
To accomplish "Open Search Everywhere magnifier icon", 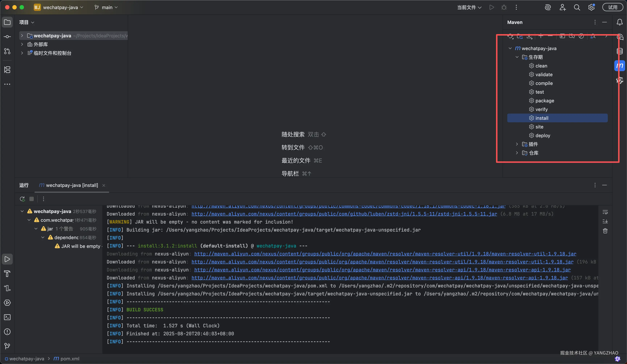I will (577, 7).
